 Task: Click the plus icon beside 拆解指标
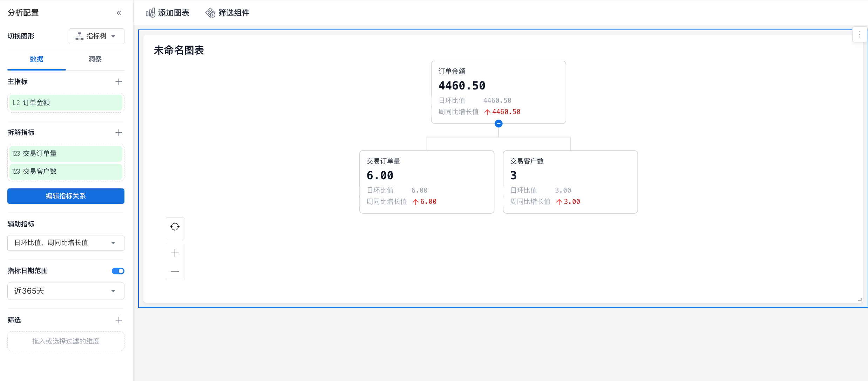(x=119, y=133)
